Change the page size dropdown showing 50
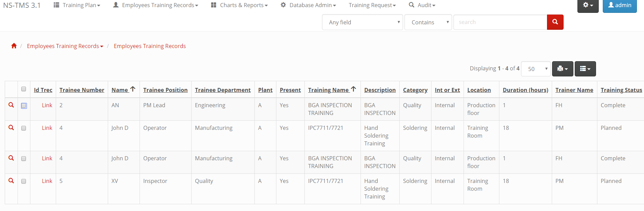This screenshot has height=211, width=644. [536, 69]
